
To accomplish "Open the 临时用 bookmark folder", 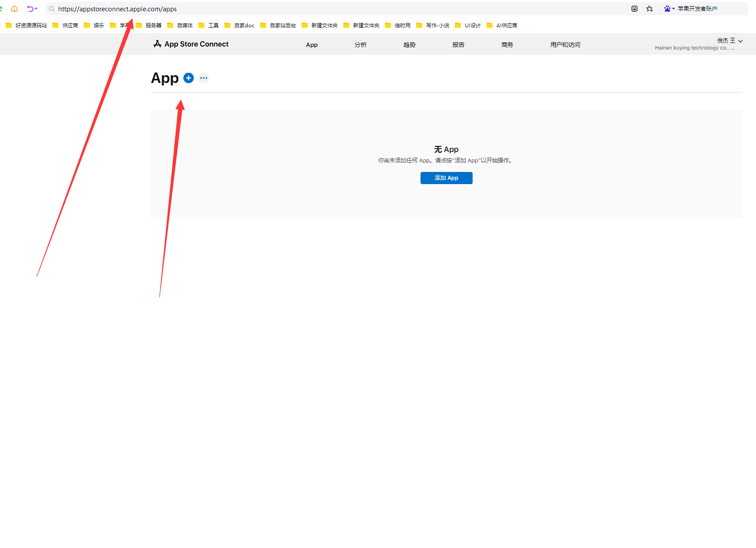I will point(398,25).
